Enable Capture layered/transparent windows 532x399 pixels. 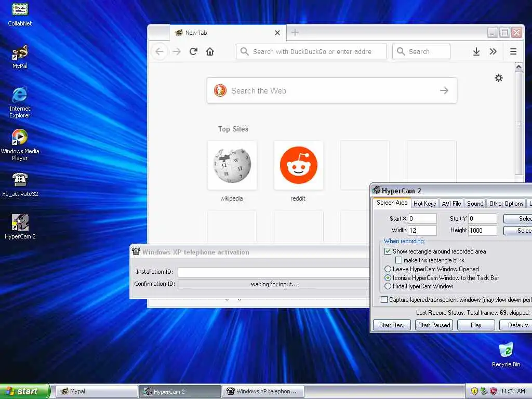point(384,300)
